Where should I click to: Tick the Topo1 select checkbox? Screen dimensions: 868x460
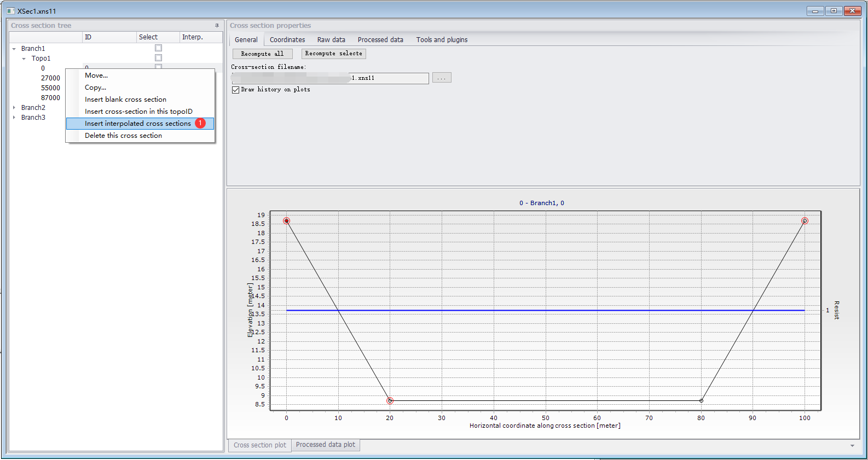[x=158, y=58]
